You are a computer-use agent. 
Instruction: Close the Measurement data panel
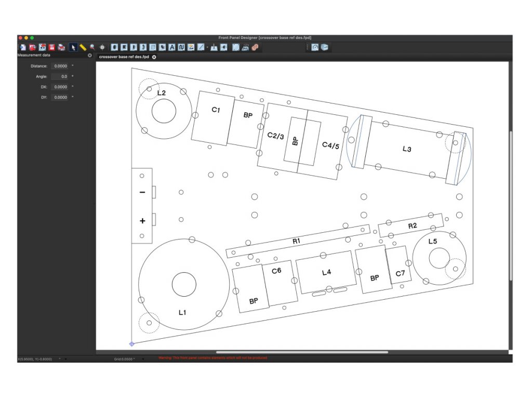coord(90,55)
